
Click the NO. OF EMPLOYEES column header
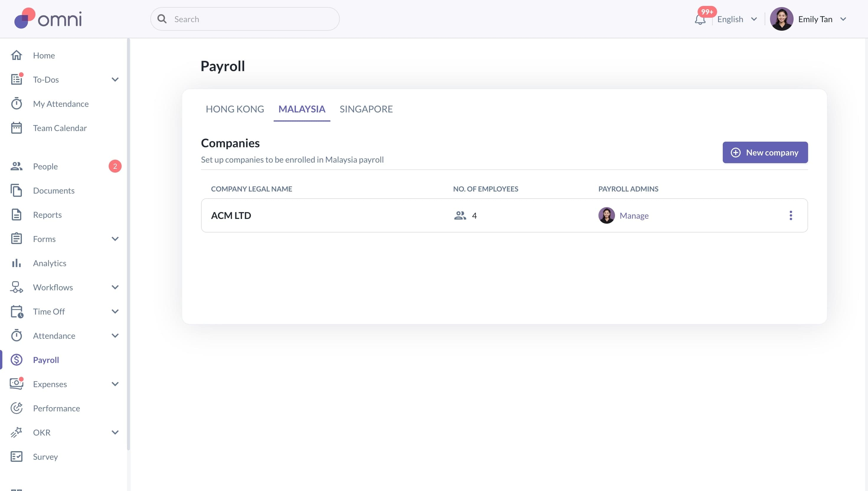pyautogui.click(x=485, y=189)
